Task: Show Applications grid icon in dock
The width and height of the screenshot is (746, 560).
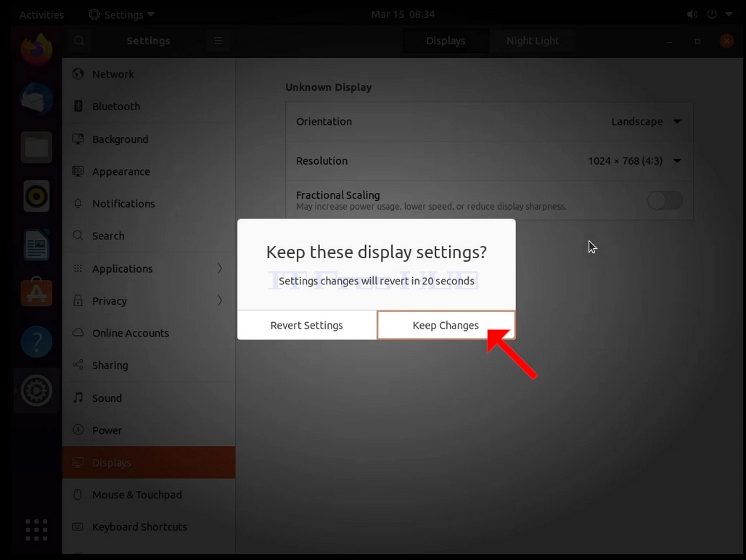Action: click(x=36, y=530)
